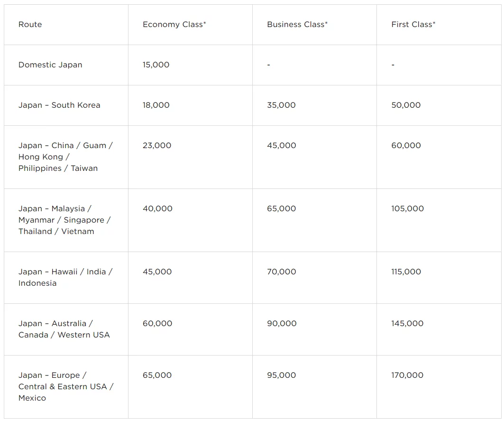Click the Japan – Europe / Central USA route
This screenshot has height=422, width=504.
coord(66,386)
